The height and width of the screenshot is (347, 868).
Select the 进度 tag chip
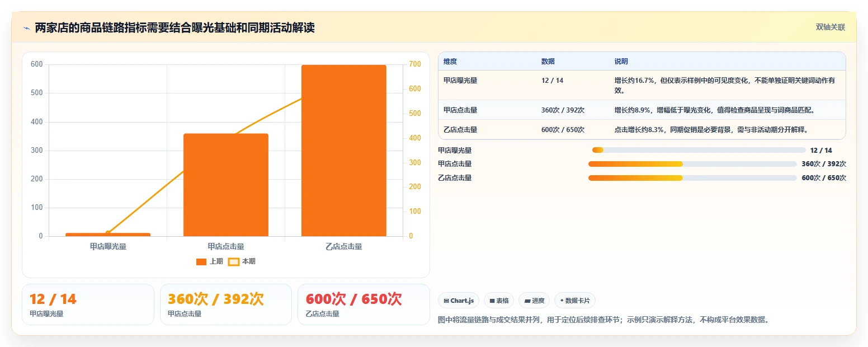[534, 301]
